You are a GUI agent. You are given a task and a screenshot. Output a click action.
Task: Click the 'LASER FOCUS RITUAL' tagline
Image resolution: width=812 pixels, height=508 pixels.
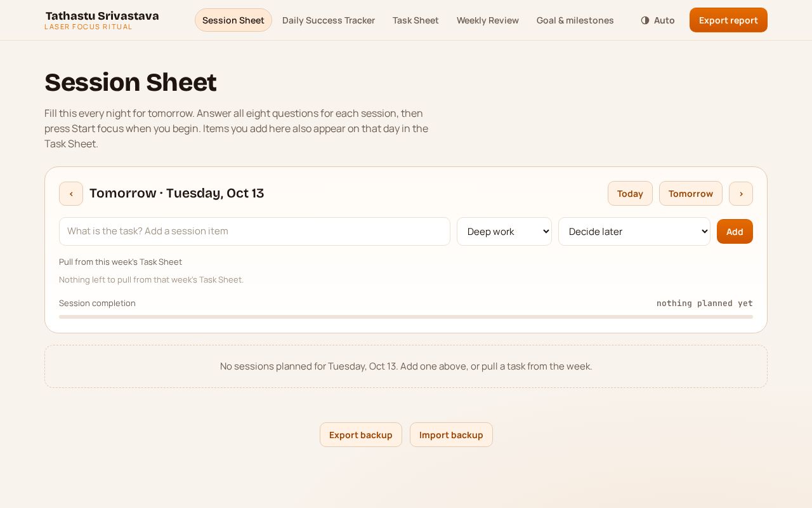pyautogui.click(x=88, y=27)
